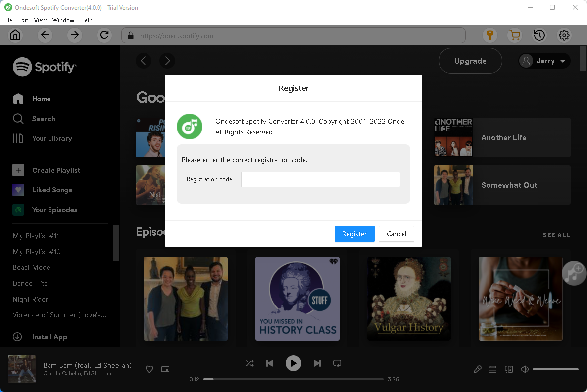Screen dimensions: 587x392
Task: Open the Another Life card
Action: [502, 137]
